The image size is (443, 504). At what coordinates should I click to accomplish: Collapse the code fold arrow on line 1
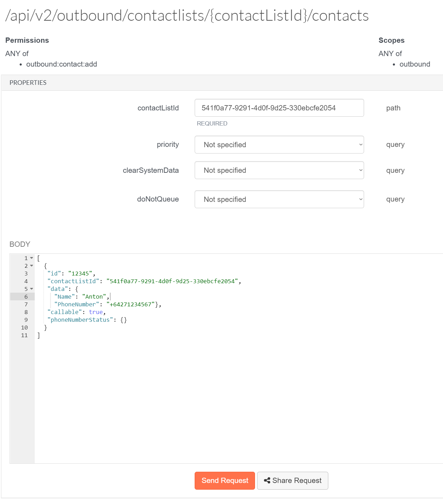coord(32,258)
